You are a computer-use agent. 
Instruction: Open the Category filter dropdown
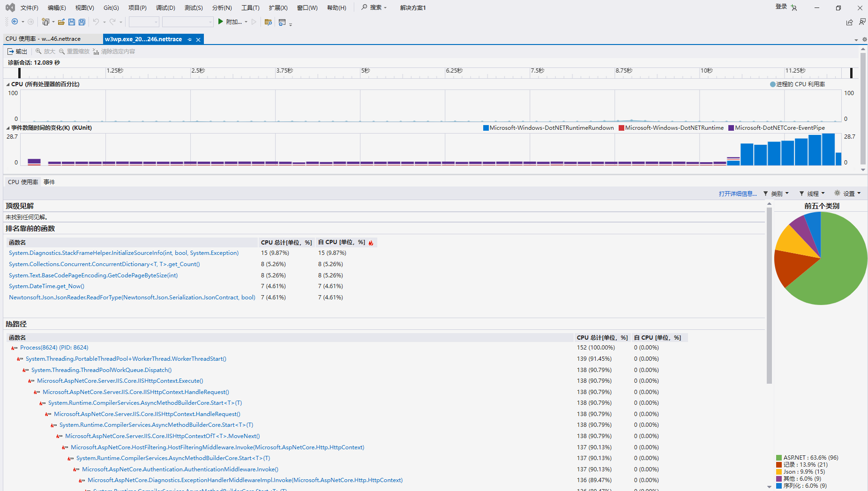[x=776, y=193]
